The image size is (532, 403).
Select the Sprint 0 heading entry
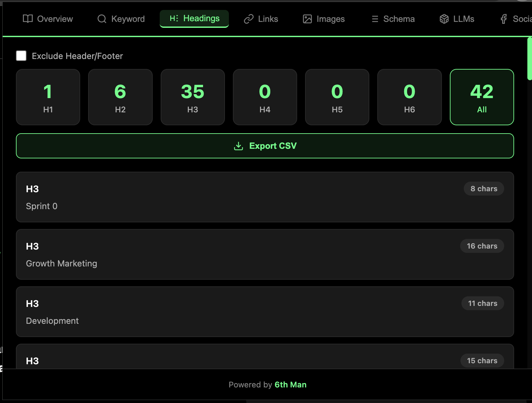[x=265, y=197]
